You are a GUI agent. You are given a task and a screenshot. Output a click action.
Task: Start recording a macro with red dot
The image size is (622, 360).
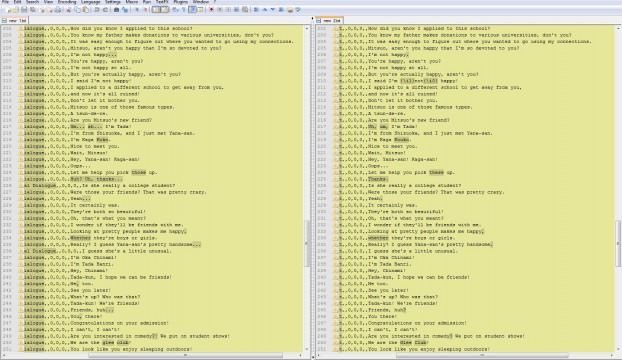pyautogui.click(x=211, y=10)
